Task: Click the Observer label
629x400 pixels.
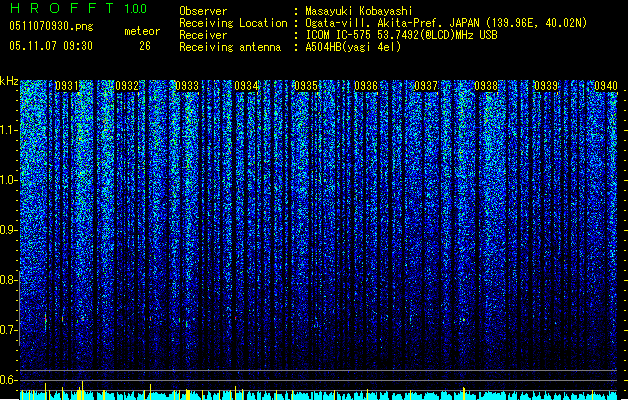Action: click(203, 11)
